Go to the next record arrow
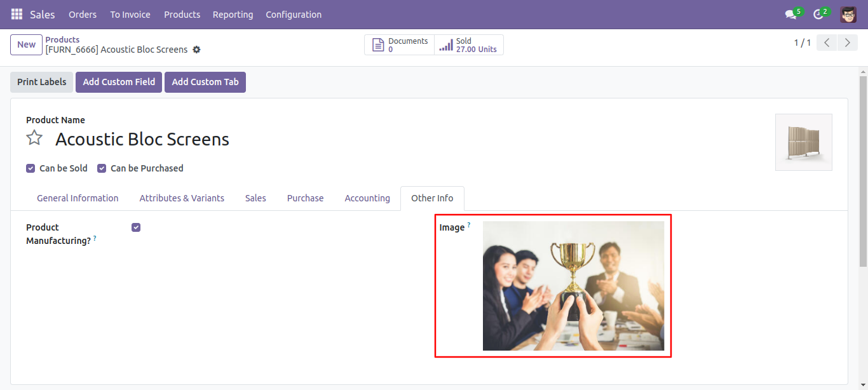Viewport: 868px width, 390px height. tap(847, 43)
